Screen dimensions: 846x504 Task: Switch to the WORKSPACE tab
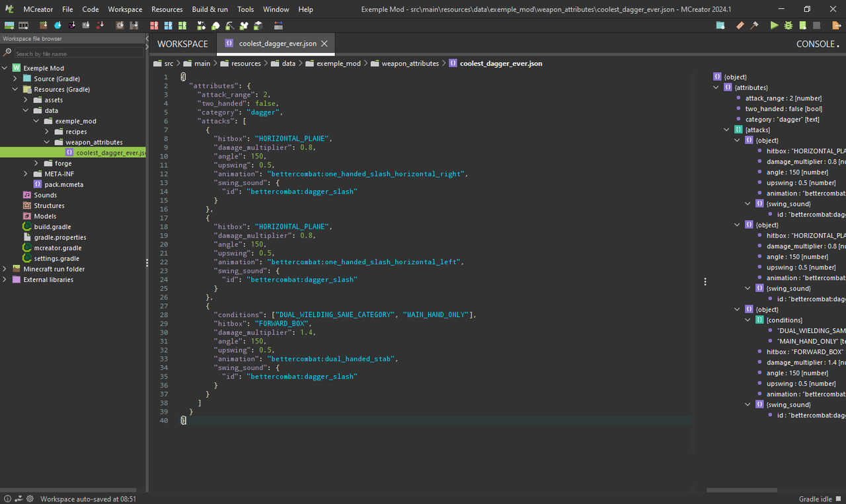tap(182, 44)
